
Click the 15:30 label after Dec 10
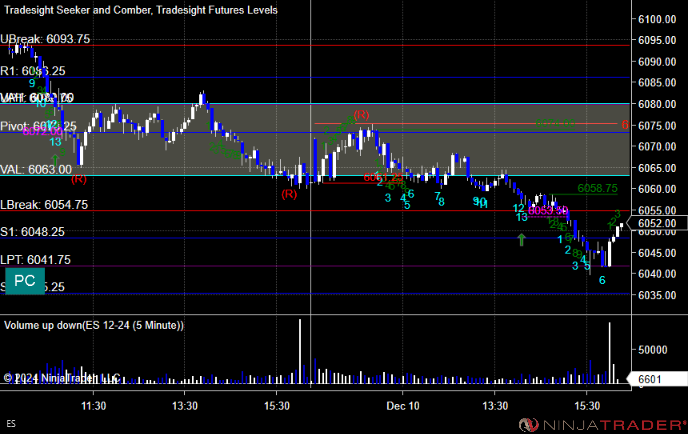(587, 406)
